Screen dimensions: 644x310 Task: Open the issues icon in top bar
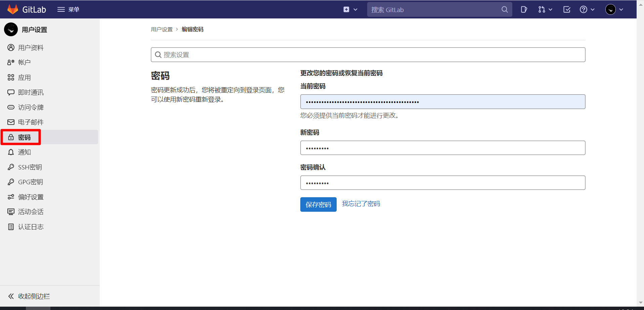pyautogui.click(x=524, y=9)
